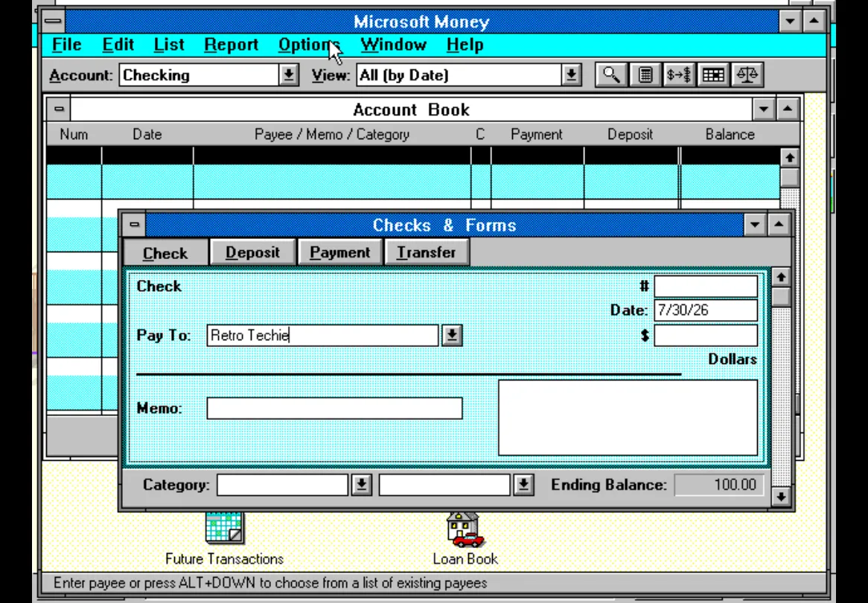The height and width of the screenshot is (603, 868).
Task: Click the Date column header in Account Book
Action: (x=147, y=135)
